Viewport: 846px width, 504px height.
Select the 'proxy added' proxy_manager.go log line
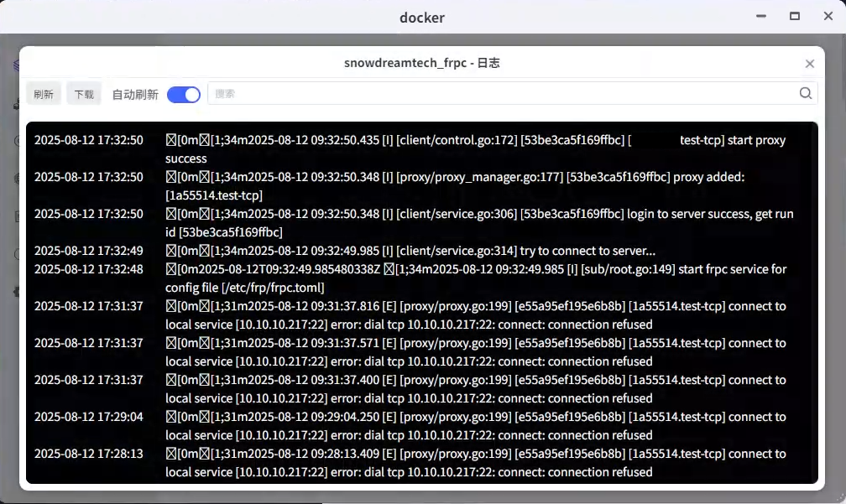(x=454, y=185)
